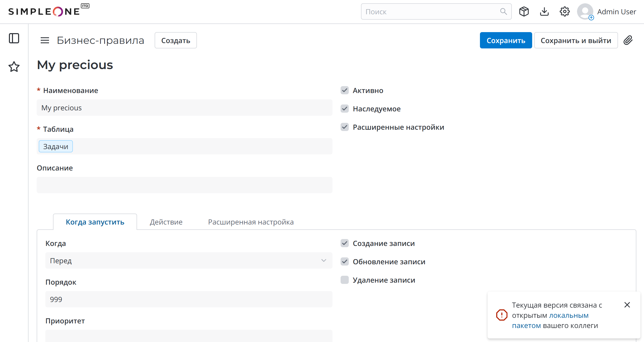Viewport: 644px width, 342px height.
Task: Click the Сохранить и выйти button
Action: [576, 40]
